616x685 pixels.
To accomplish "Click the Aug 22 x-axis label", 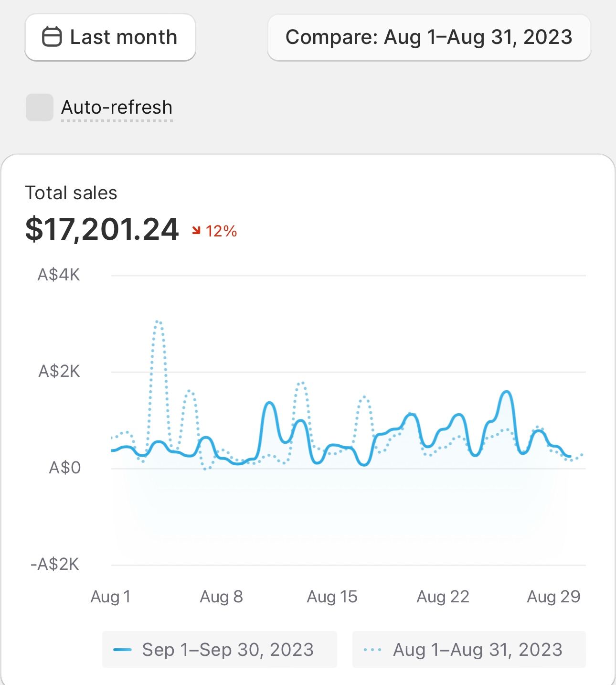I will (443, 597).
